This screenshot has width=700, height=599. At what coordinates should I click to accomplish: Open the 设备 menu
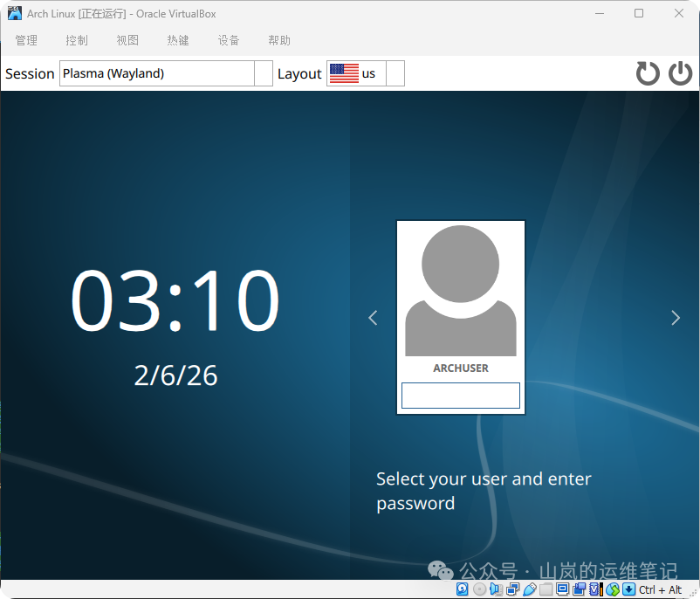229,40
